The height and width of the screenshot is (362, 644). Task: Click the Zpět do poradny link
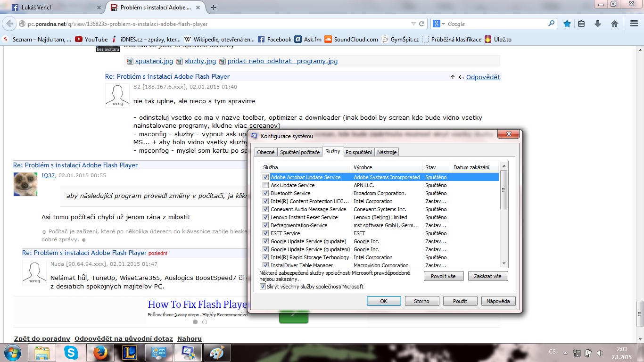pos(42,338)
